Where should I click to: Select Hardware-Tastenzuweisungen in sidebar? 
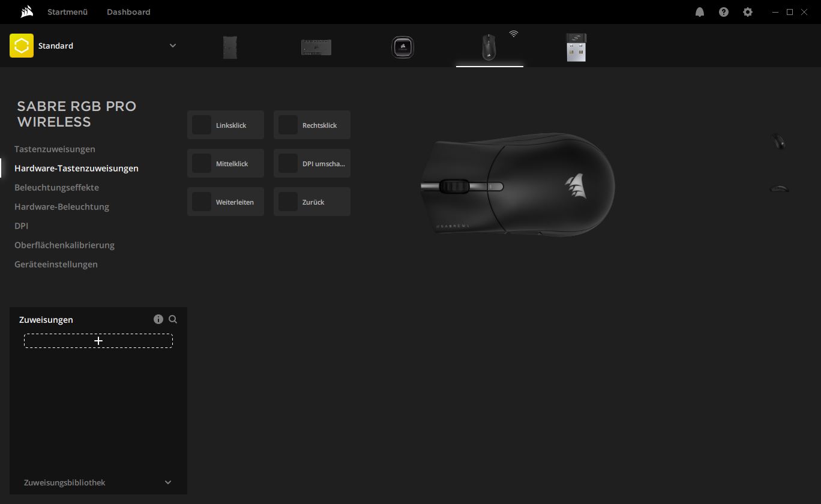(76, 168)
